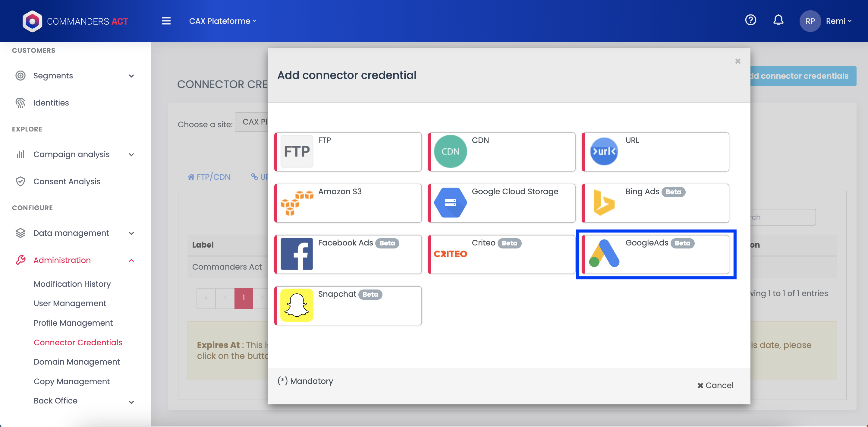Go to User Management
Image resolution: width=868 pixels, height=427 pixels.
click(70, 303)
